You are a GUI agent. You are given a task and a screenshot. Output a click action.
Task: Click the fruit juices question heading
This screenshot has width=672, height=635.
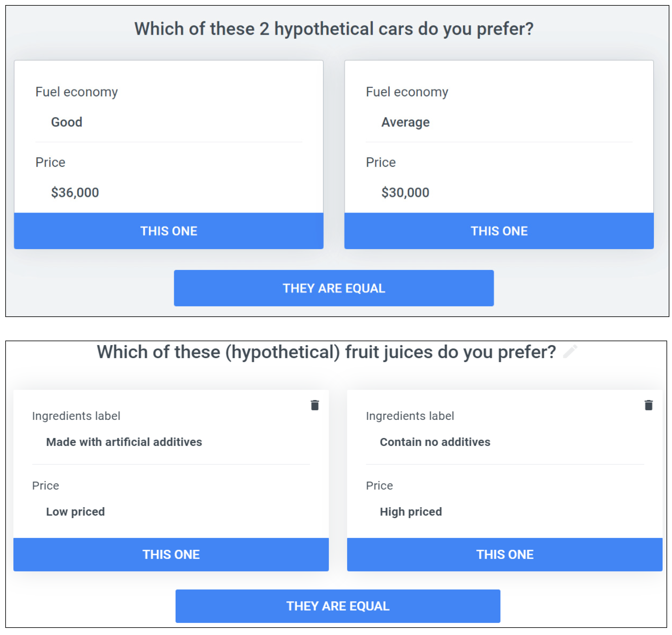pyautogui.click(x=326, y=352)
